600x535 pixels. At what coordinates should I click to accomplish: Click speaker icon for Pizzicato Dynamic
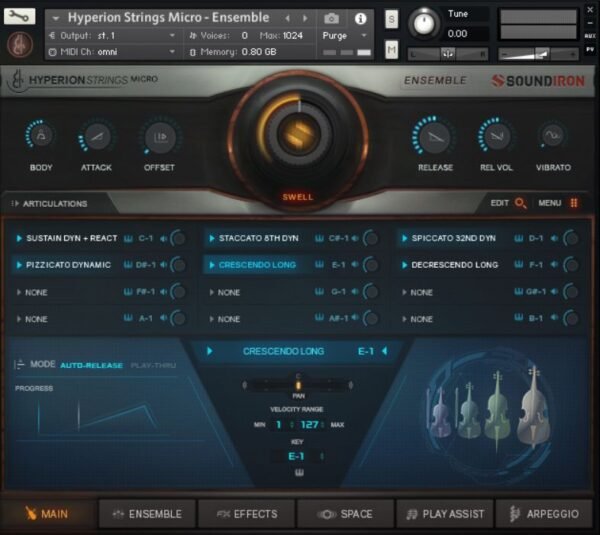(x=163, y=265)
